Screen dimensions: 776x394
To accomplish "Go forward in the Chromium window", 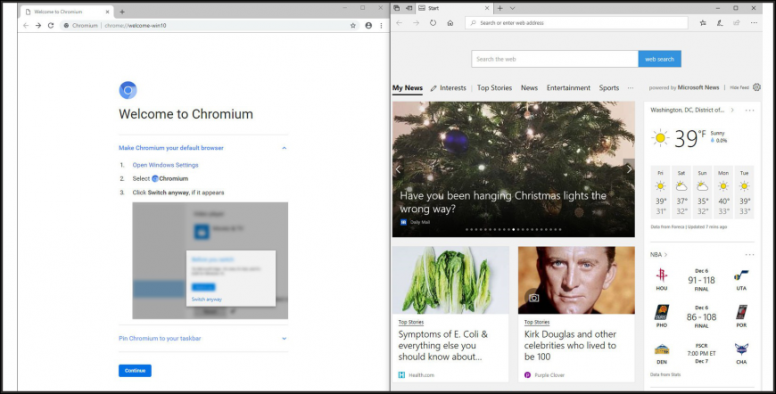I will point(38,25).
